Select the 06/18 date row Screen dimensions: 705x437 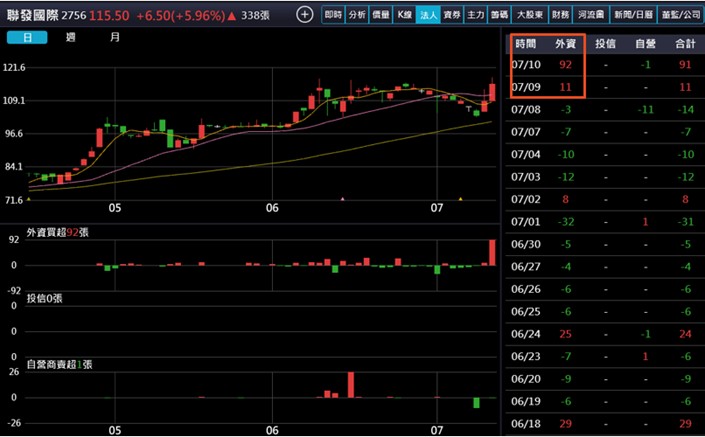coord(605,424)
